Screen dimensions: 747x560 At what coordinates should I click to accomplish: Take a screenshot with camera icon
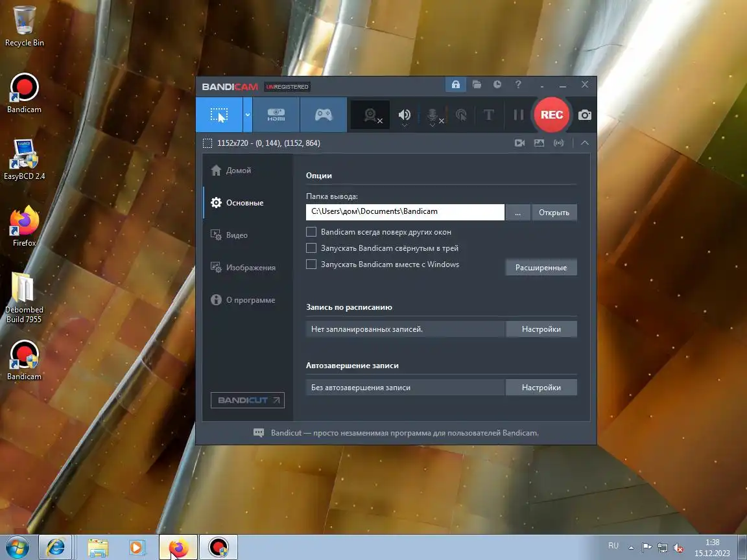[x=584, y=115]
